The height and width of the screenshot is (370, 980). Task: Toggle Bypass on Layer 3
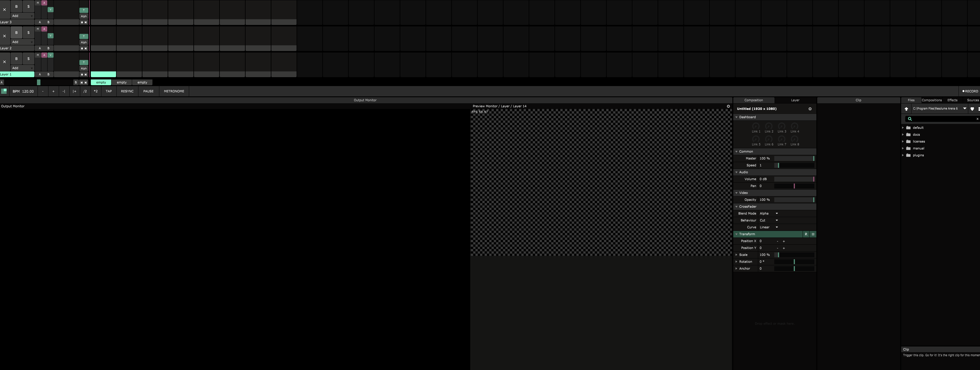pyautogui.click(x=16, y=7)
